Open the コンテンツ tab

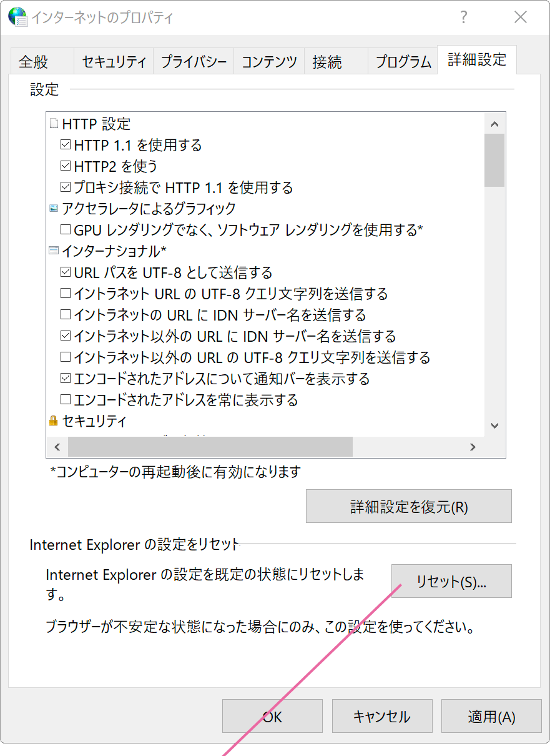click(269, 62)
